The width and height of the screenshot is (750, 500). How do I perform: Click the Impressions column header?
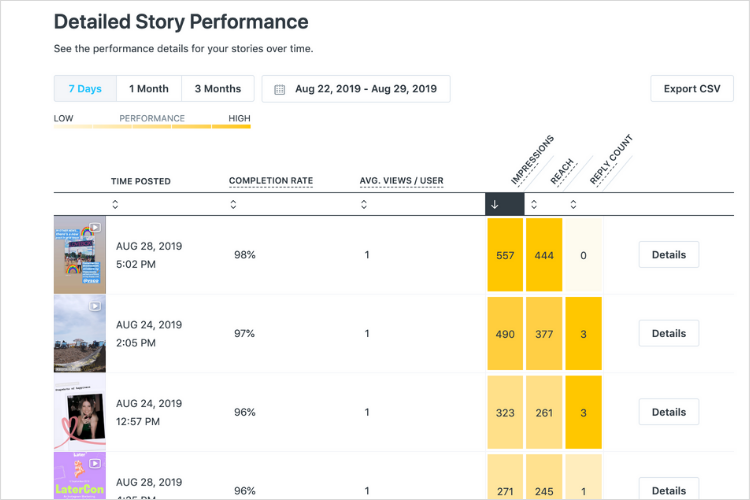point(532,160)
